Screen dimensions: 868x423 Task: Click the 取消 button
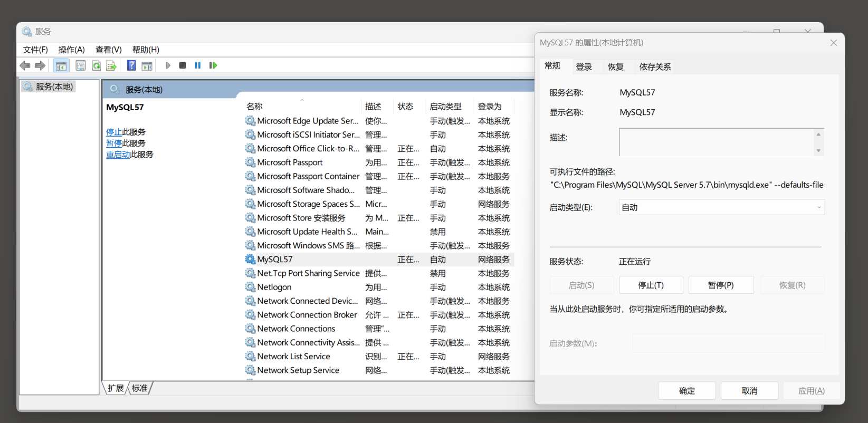click(x=749, y=391)
